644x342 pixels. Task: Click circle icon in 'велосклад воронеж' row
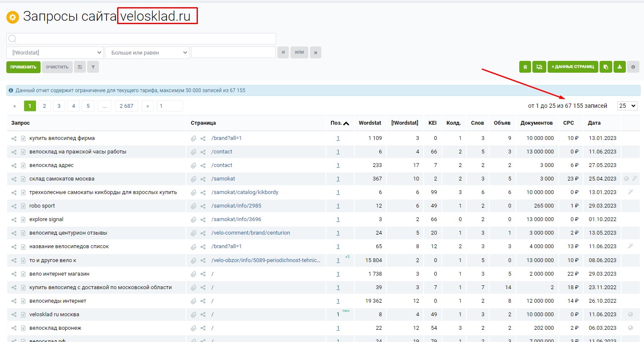[630, 328]
